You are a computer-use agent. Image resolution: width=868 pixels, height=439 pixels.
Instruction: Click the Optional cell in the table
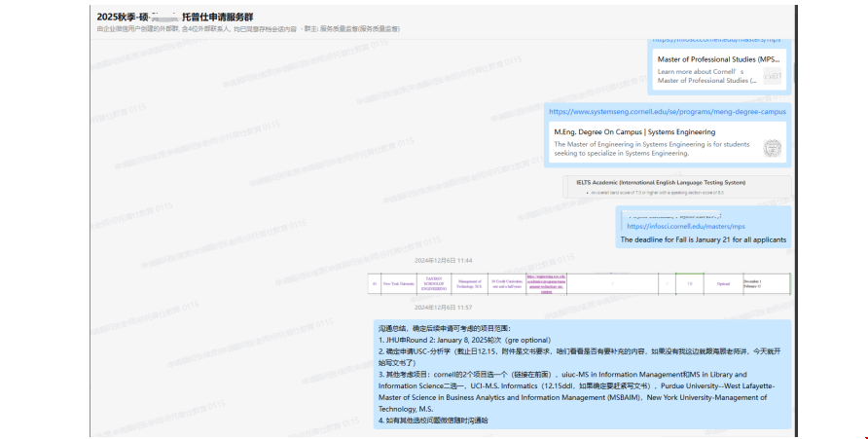tap(722, 284)
